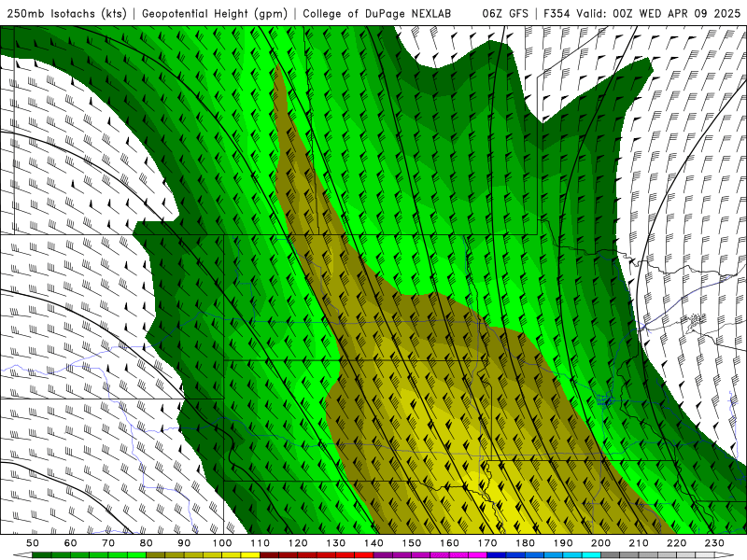747x560 pixels.
Task: Click the white arrow at the legend's low end
Action: [22, 555]
